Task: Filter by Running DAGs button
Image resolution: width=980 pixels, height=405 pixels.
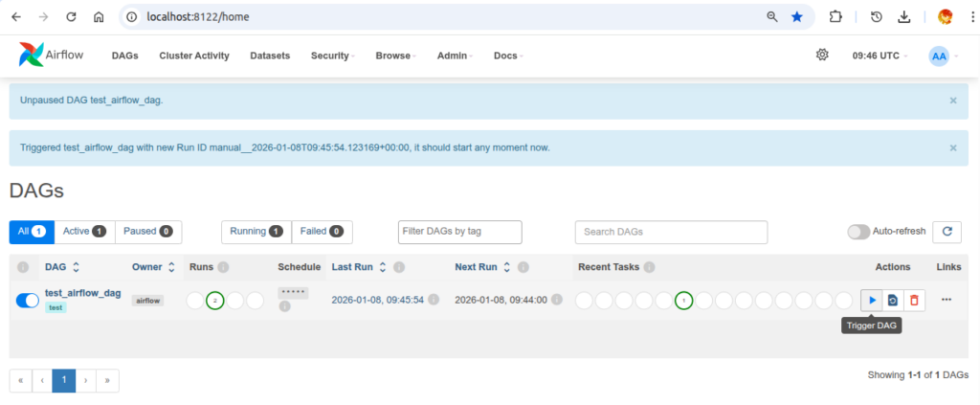Action: 256,232
